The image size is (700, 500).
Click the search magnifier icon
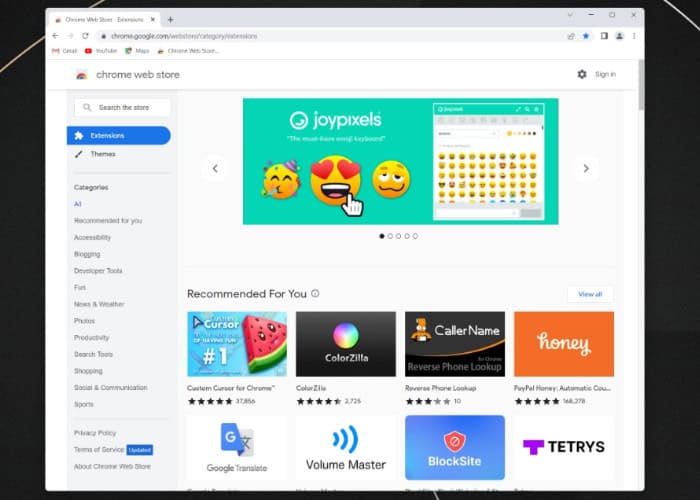[87, 108]
